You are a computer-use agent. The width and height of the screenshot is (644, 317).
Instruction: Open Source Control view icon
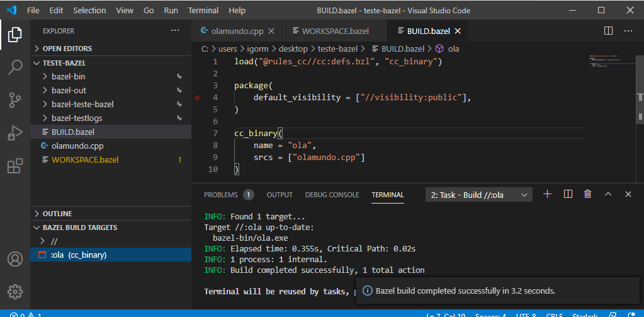(x=14, y=100)
